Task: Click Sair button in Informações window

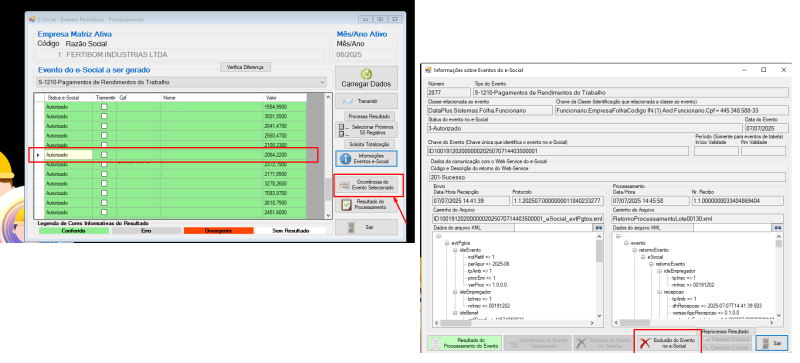Action: 771,343
